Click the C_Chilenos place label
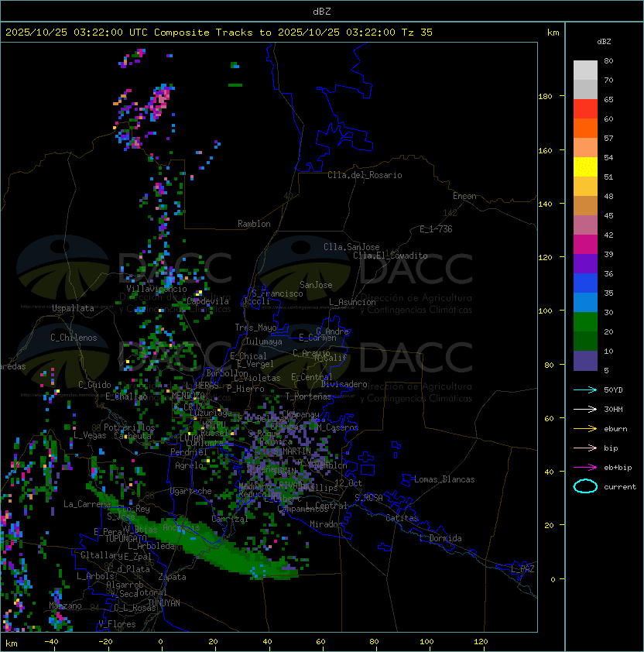Viewport: 644px width, 652px height. (x=74, y=338)
